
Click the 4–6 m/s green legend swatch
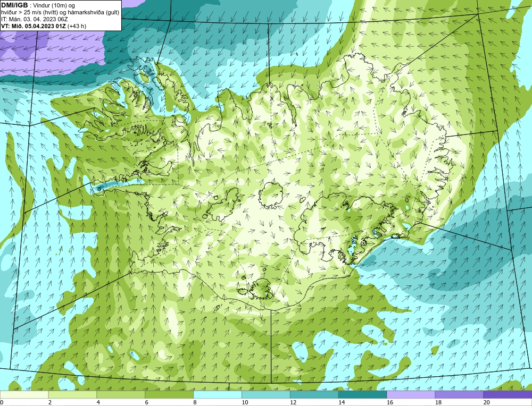point(121,394)
